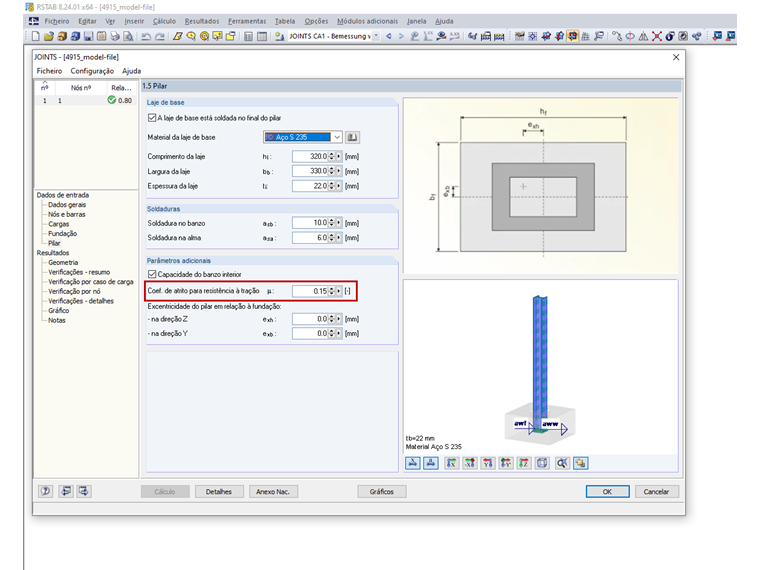Select row 1 with ratio 0.80
The image size is (760, 570).
pyautogui.click(x=86, y=100)
